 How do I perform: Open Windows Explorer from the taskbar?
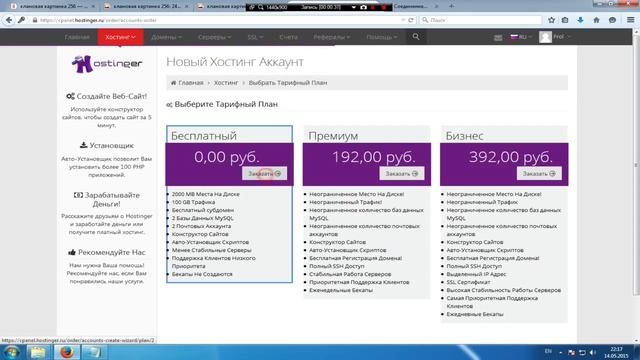click(38, 352)
